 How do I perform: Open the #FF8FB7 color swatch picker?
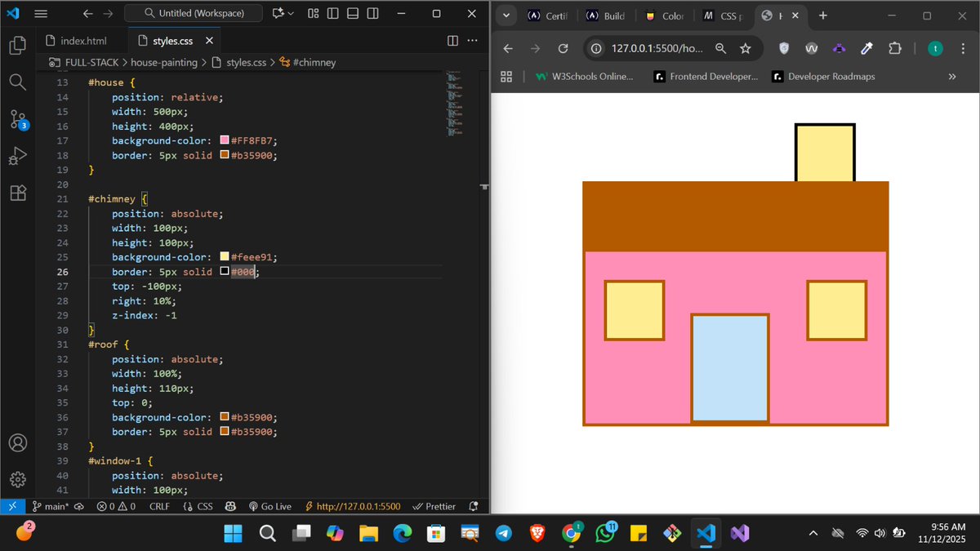coord(225,140)
